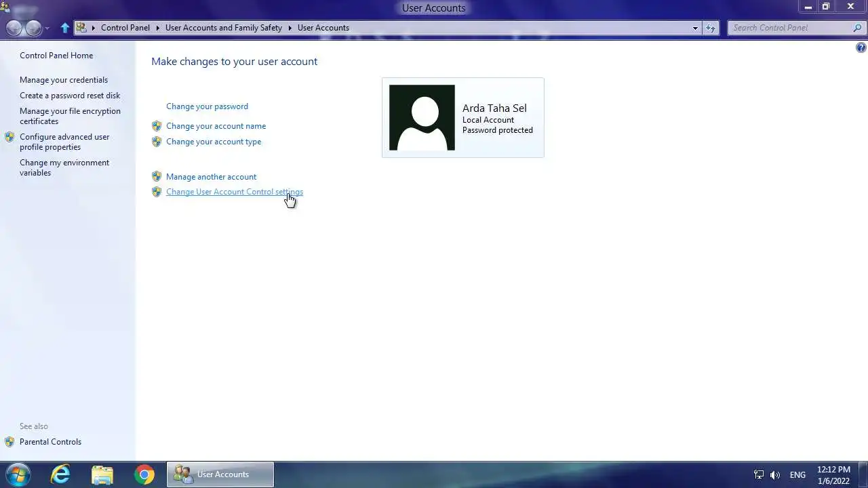868x488 pixels.
Task: Open Manage your file encryption certificates
Action: point(70,116)
